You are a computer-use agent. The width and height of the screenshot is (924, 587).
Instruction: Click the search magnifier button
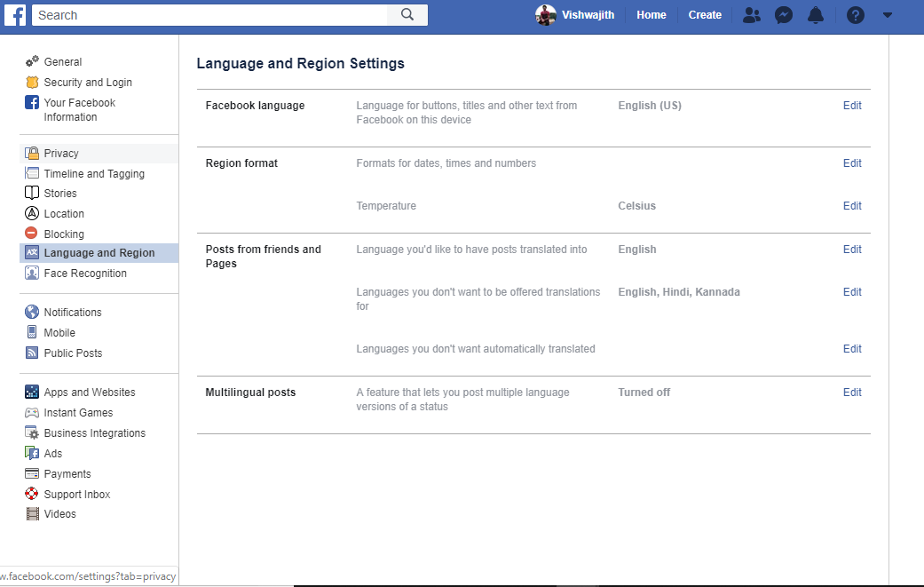(x=407, y=15)
